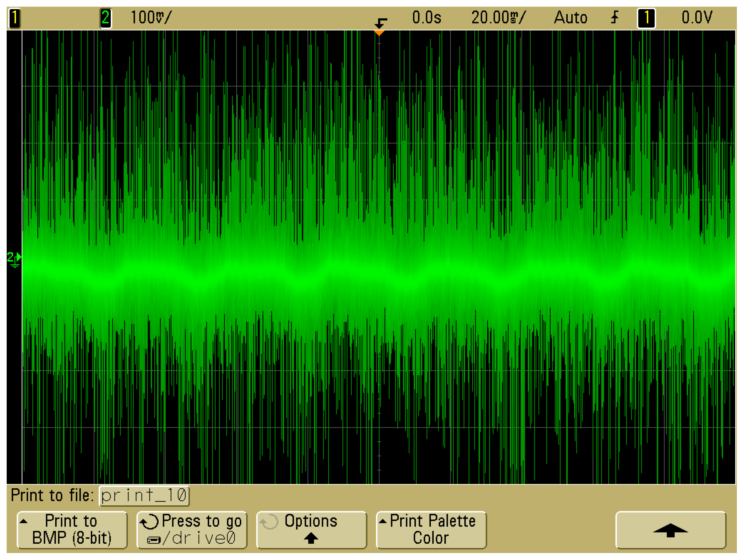Click the 0.0s delay time readout
Viewport: 743px width, 560px height.
coord(427,18)
